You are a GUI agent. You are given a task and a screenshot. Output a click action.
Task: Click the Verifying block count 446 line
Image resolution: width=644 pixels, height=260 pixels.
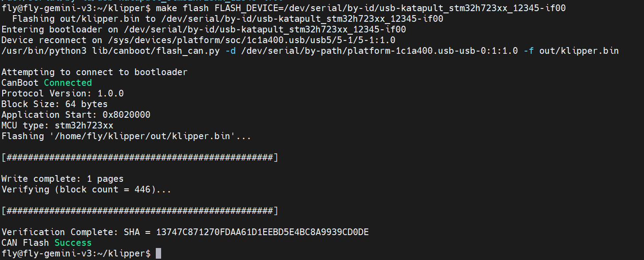click(x=86, y=189)
